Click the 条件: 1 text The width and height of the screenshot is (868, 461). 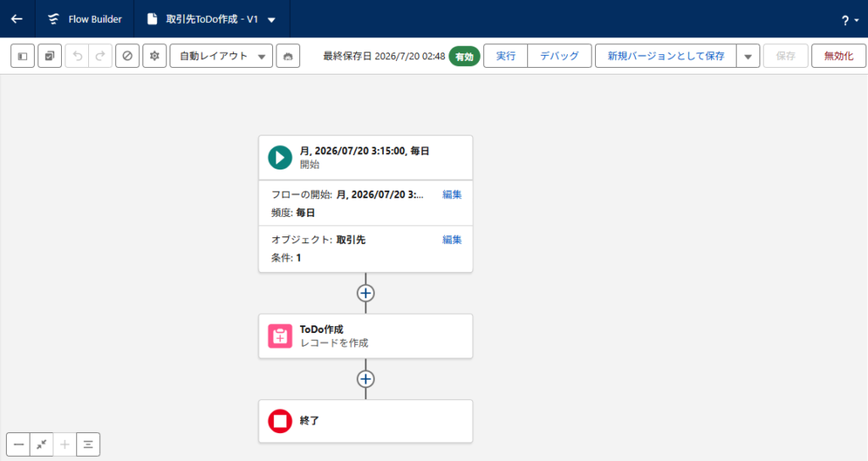pos(286,258)
